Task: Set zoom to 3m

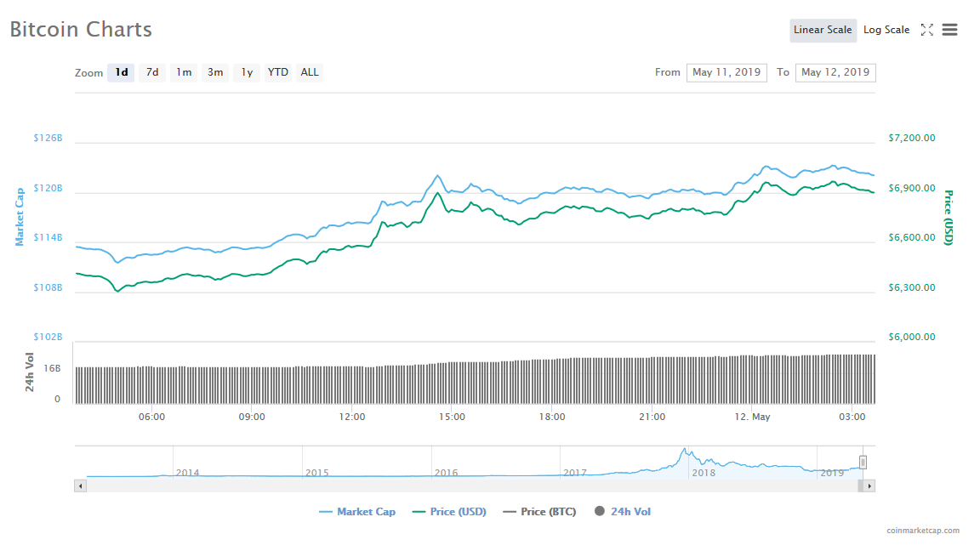Action: point(215,72)
